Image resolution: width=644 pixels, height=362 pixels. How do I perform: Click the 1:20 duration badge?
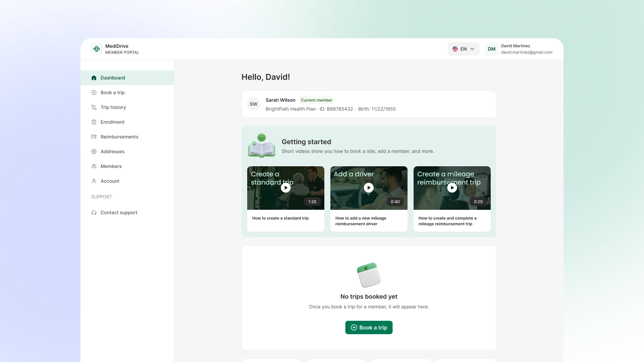pos(312,202)
